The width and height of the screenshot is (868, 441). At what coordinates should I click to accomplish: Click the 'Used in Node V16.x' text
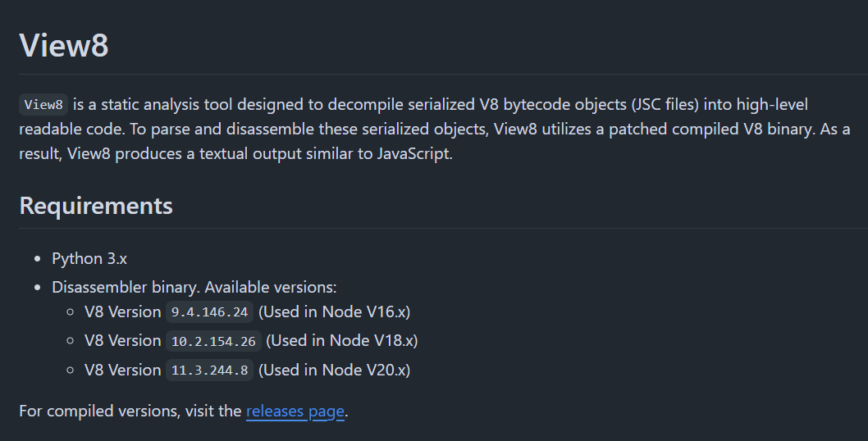tap(334, 311)
